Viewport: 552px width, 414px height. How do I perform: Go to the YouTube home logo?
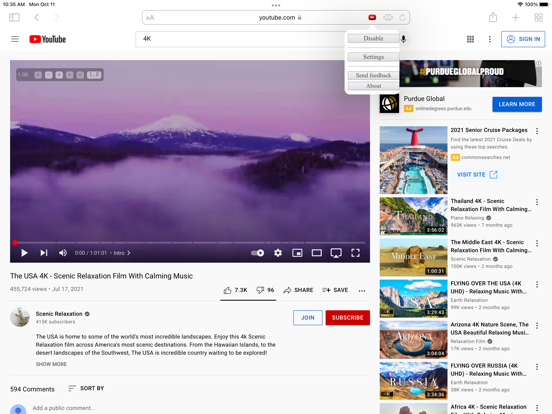pyautogui.click(x=48, y=39)
